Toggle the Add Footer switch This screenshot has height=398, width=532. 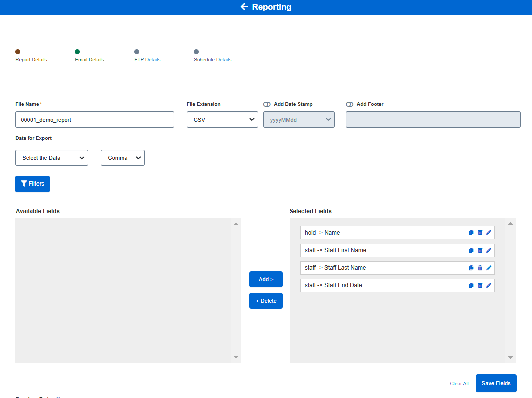click(350, 104)
